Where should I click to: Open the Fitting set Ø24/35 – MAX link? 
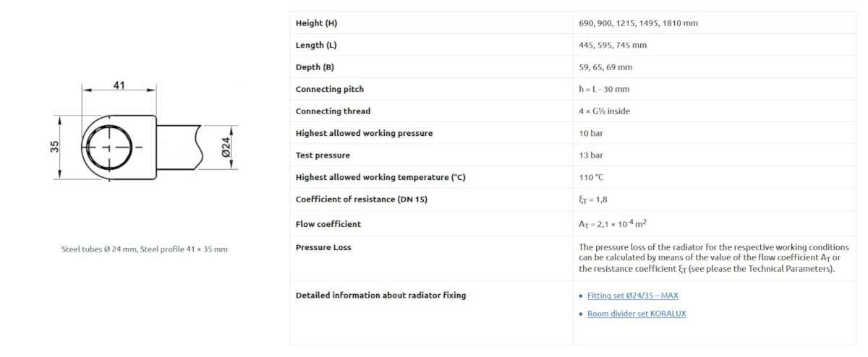pos(633,296)
